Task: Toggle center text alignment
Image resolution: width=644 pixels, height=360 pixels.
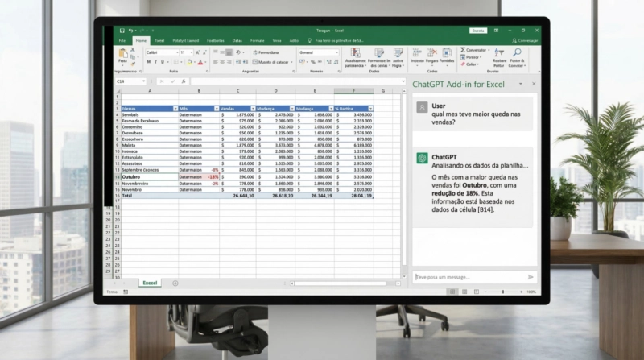Action: point(222,62)
